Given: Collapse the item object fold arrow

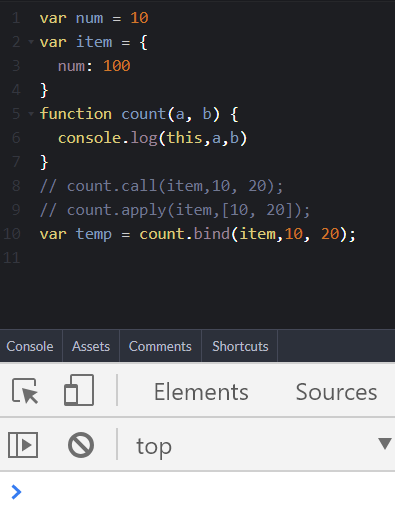Looking at the screenshot, I should (31, 42).
